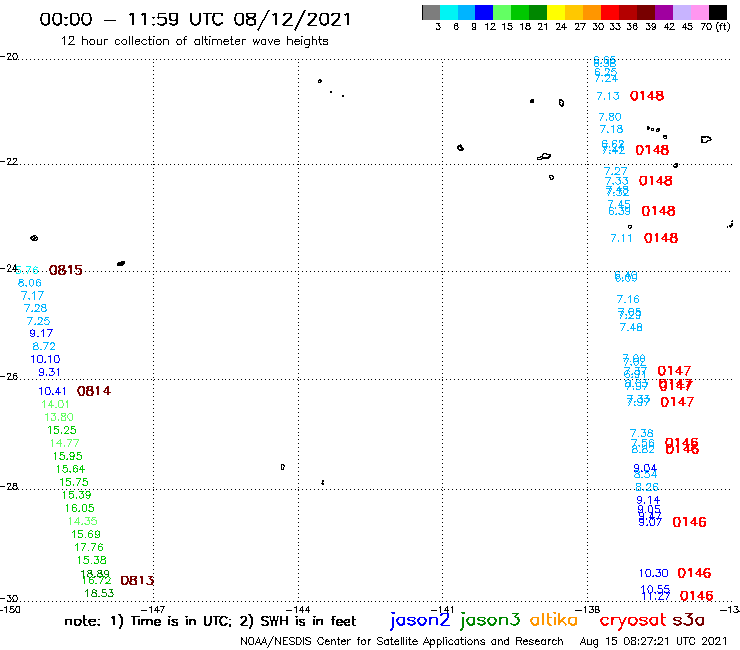Click the latitude axis label '-28'
The width and height of the screenshot is (740, 650).
pos(9,486)
